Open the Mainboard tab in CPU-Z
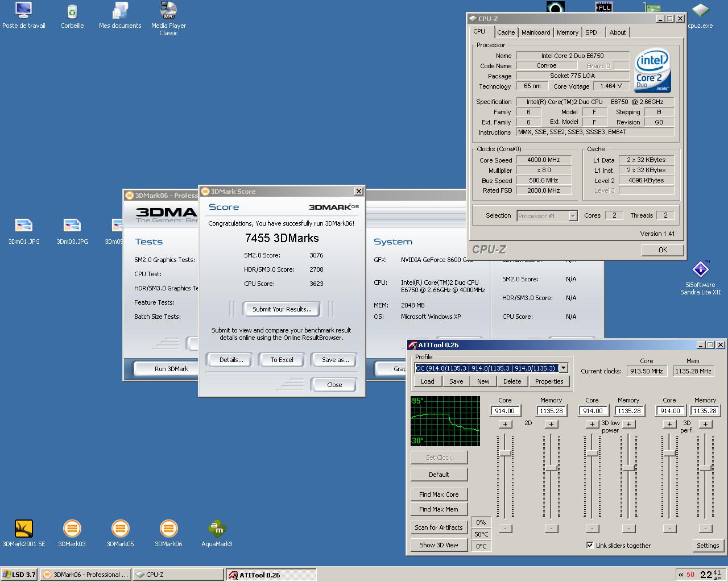Viewport: 728px width, 582px height. coord(536,32)
